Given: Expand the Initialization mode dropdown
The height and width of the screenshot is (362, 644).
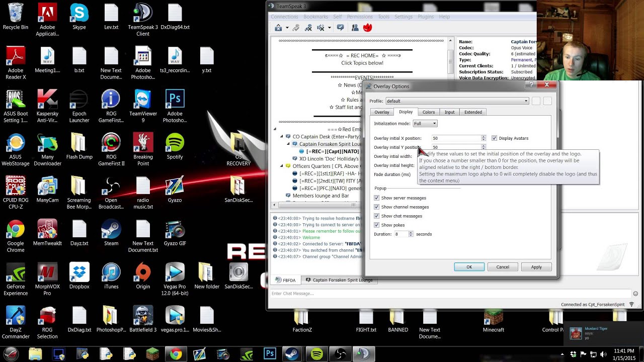Looking at the screenshot, I should pyautogui.click(x=425, y=124).
